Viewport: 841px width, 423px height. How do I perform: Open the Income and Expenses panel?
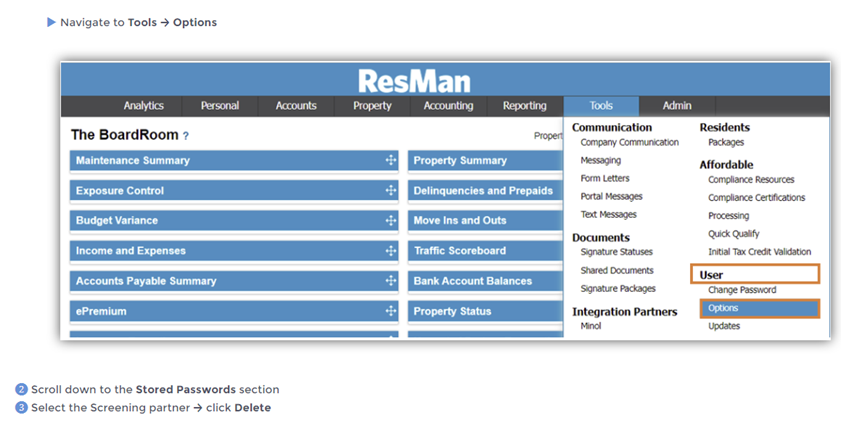[234, 250]
